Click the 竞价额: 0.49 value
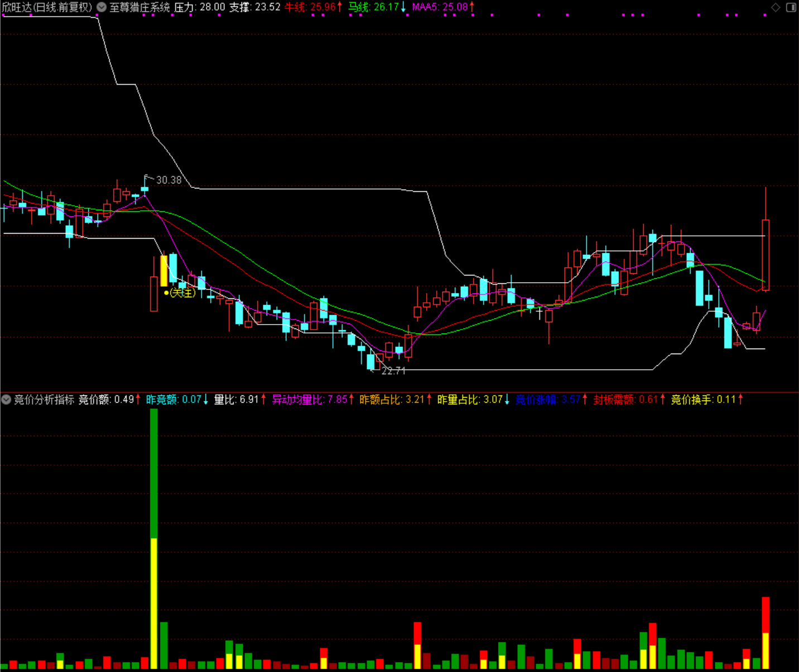 click(x=107, y=399)
